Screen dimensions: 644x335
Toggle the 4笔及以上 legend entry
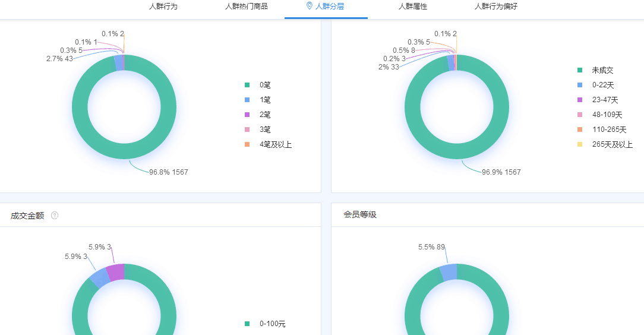pyautogui.click(x=268, y=144)
